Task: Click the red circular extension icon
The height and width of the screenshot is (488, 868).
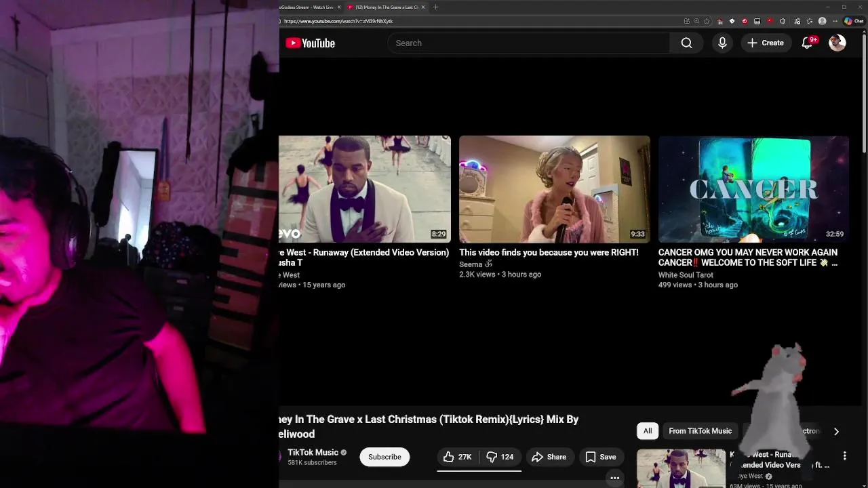Action: pos(745,21)
